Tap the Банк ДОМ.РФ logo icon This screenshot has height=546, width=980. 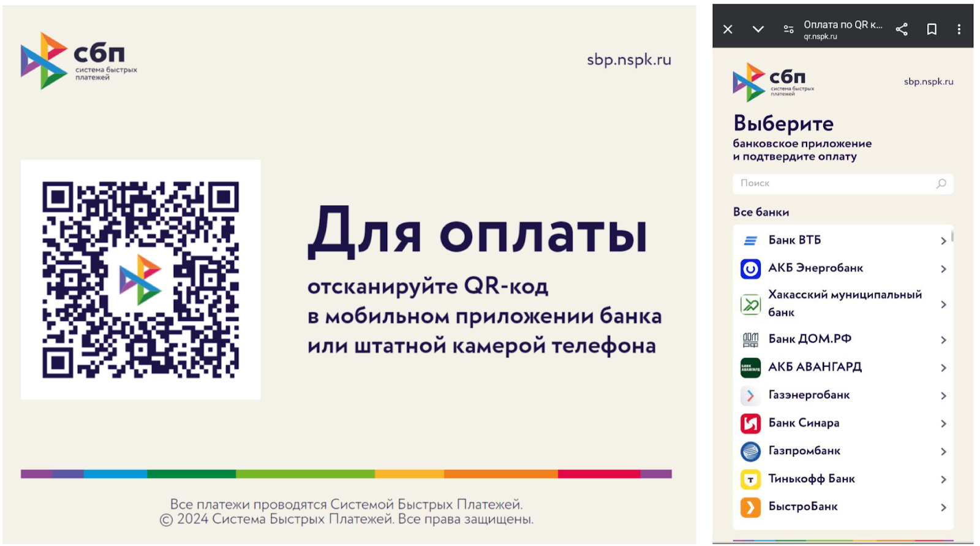(750, 339)
